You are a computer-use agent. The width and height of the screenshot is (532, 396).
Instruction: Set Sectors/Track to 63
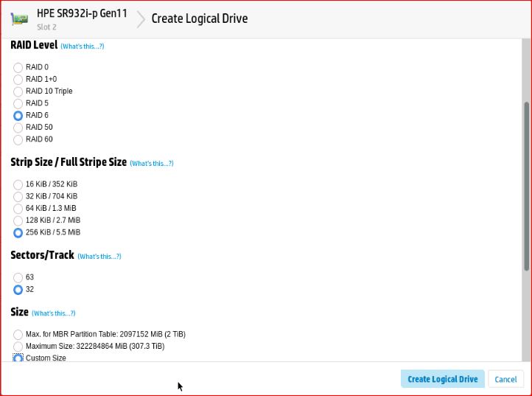click(18, 278)
